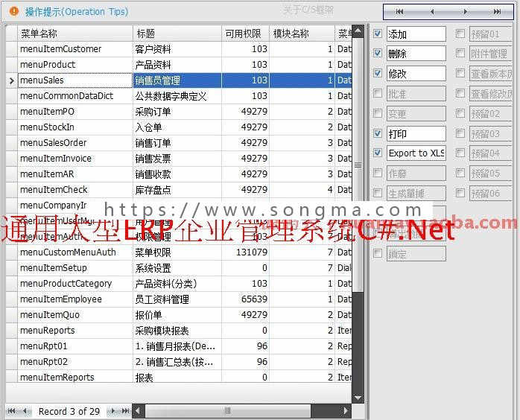Image resolution: width=520 pixels, height=420 pixels.
Task: Toggle the 批准 checkbox
Action: (378, 94)
